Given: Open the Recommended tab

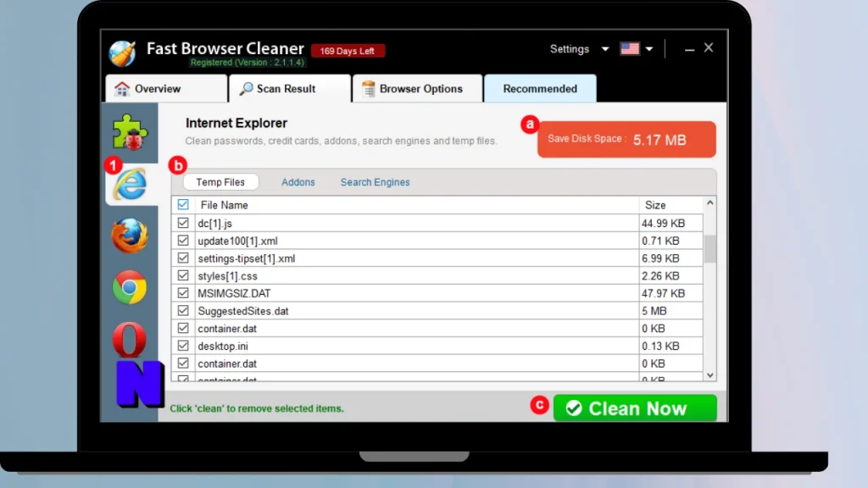Looking at the screenshot, I should (x=540, y=88).
